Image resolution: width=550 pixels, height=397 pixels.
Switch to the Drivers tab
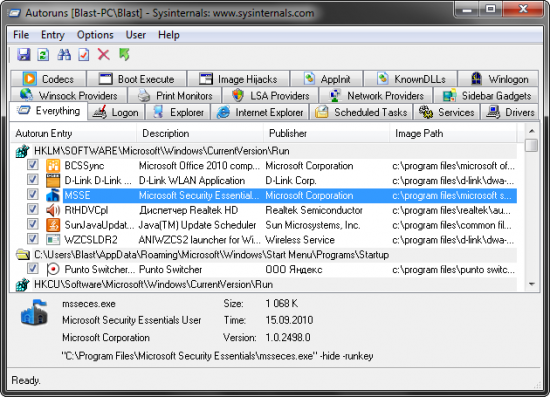(x=509, y=112)
